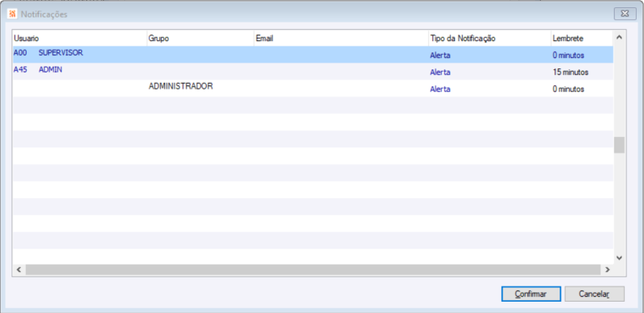Click Alerta in the SUPERVISOR row
Image resolution: width=644 pixels, height=313 pixels.
coord(440,55)
